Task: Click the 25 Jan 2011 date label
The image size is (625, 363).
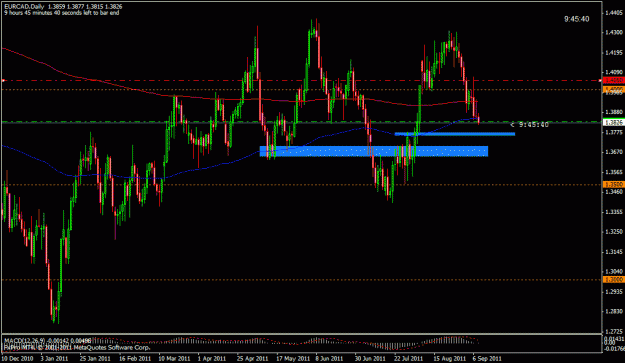Action: point(95,359)
